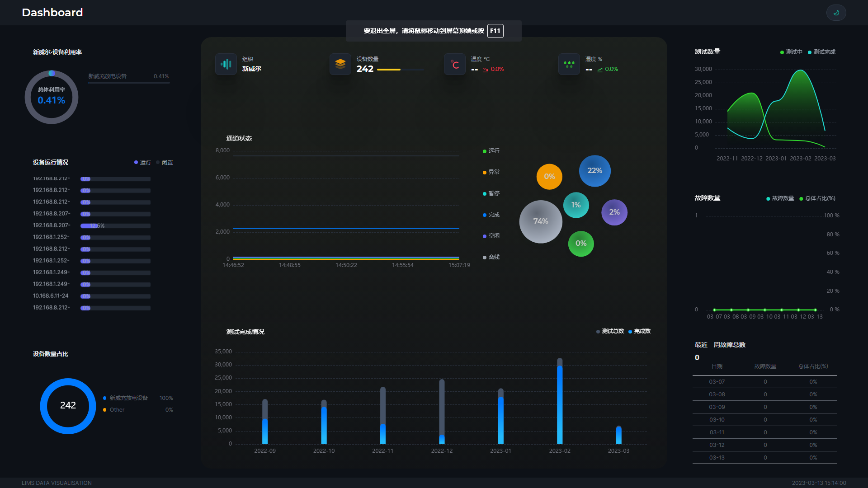Viewport: 868px width, 488px height.
Task: Click the orange 0% bubble
Action: pyautogui.click(x=549, y=177)
